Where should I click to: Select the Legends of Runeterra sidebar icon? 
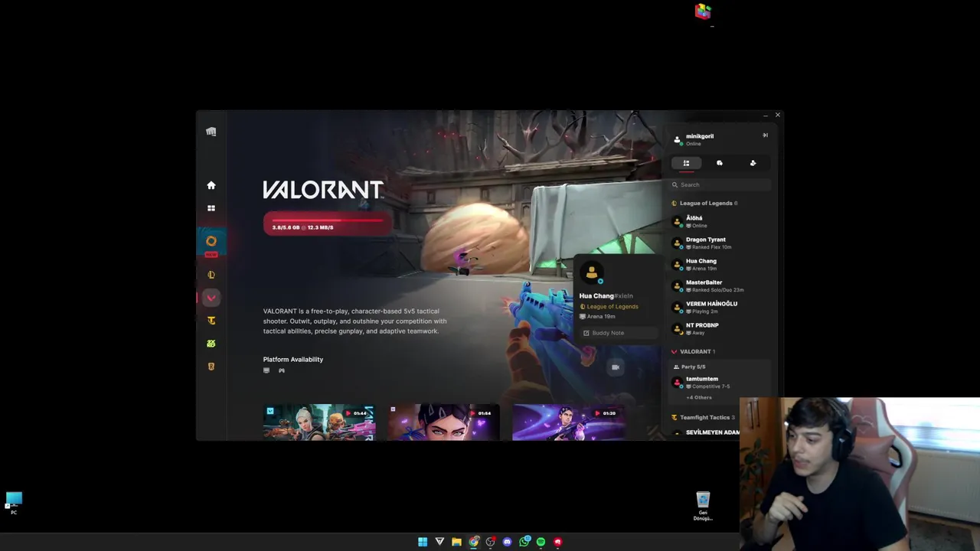211,367
